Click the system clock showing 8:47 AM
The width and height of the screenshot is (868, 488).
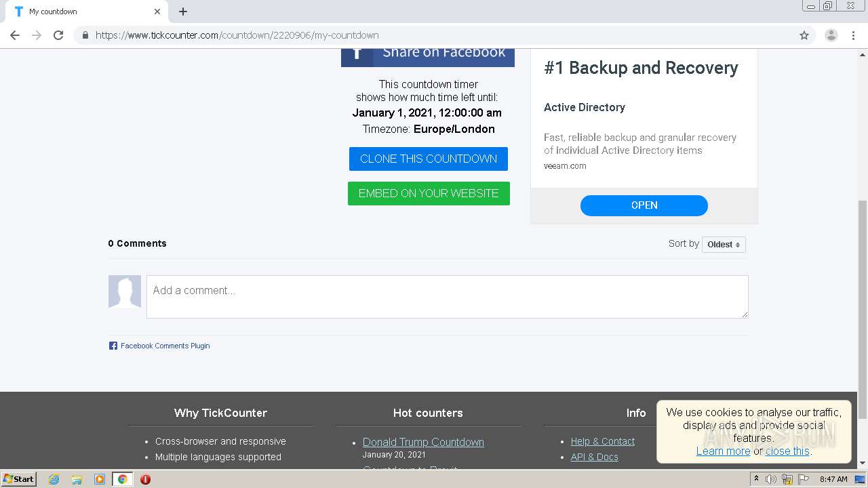coord(833,479)
